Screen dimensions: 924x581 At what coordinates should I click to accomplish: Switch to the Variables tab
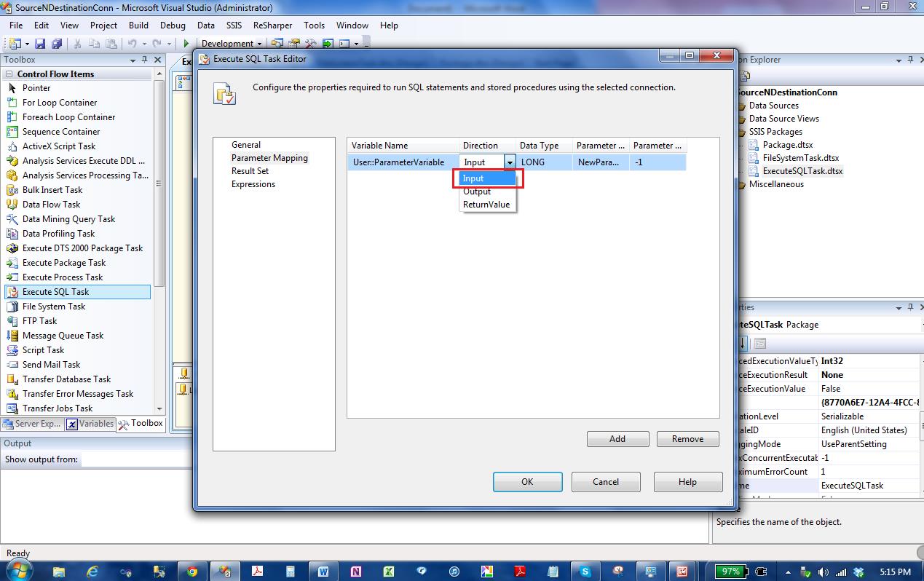point(90,424)
